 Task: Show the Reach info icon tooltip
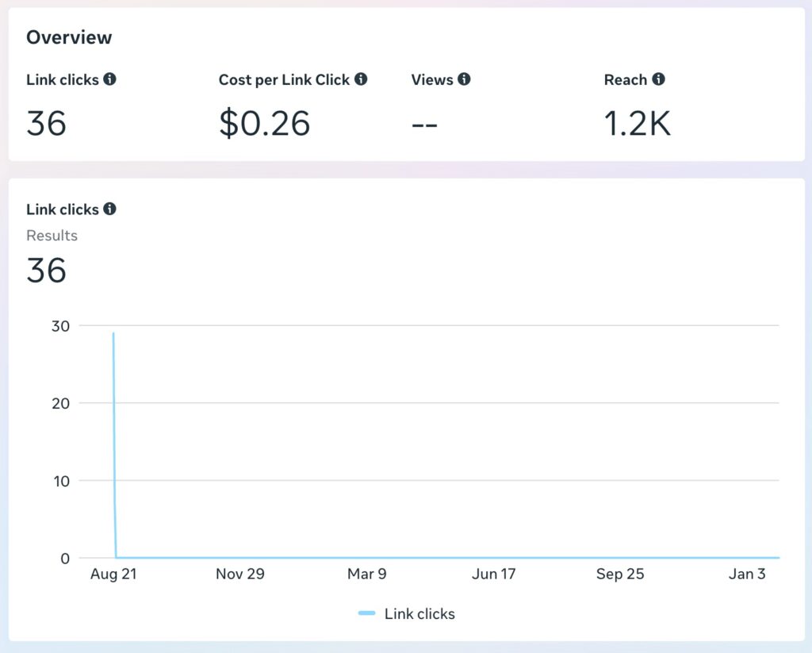658,79
